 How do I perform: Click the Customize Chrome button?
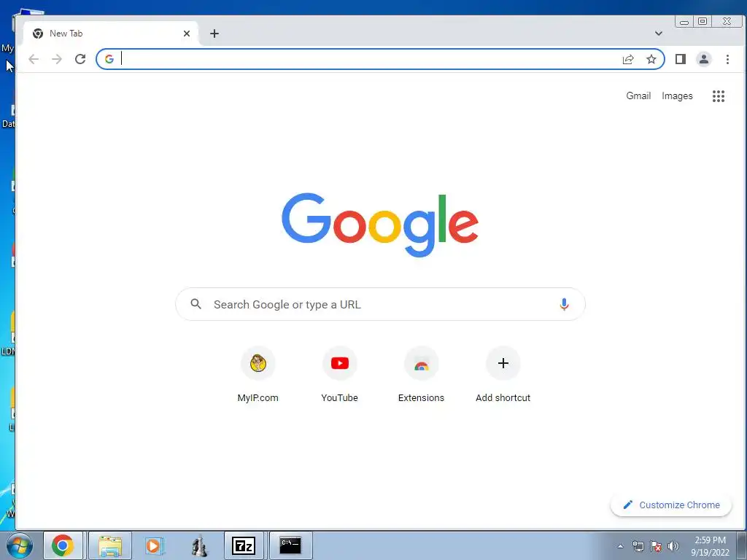pos(671,505)
